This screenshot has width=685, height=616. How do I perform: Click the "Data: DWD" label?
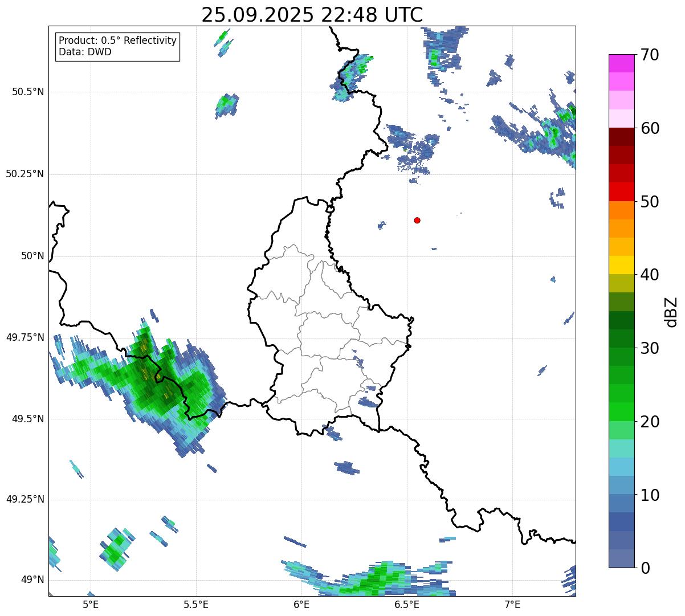click(x=85, y=52)
